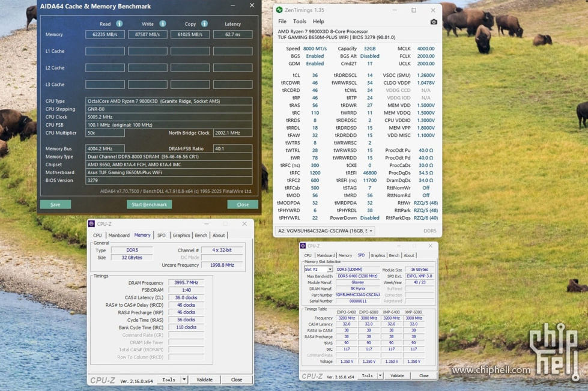Click the empty L1 Cache Read field
This screenshot has width=588, height=391.
coord(105,51)
